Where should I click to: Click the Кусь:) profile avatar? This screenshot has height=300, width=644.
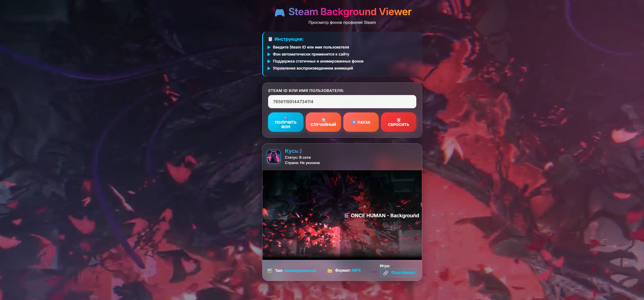pyautogui.click(x=273, y=157)
